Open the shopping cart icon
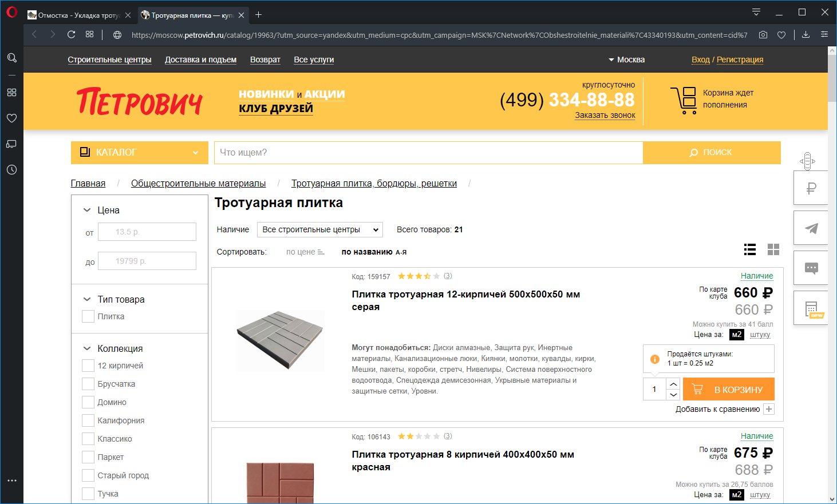Viewport: 837px width, 504px height. pos(684,101)
